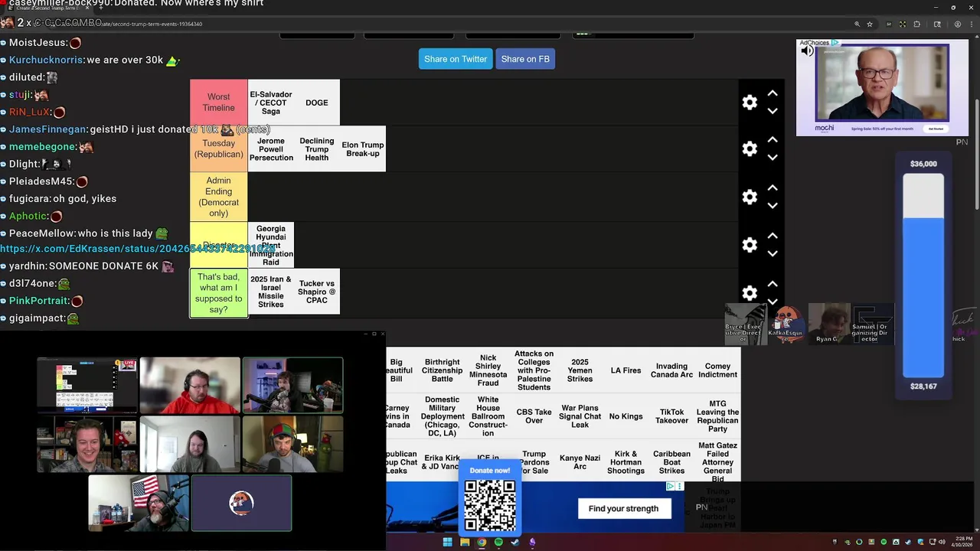The width and height of the screenshot is (980, 551).
Task: Open the x.com/EdKrassen link in chat
Action: coord(138,249)
